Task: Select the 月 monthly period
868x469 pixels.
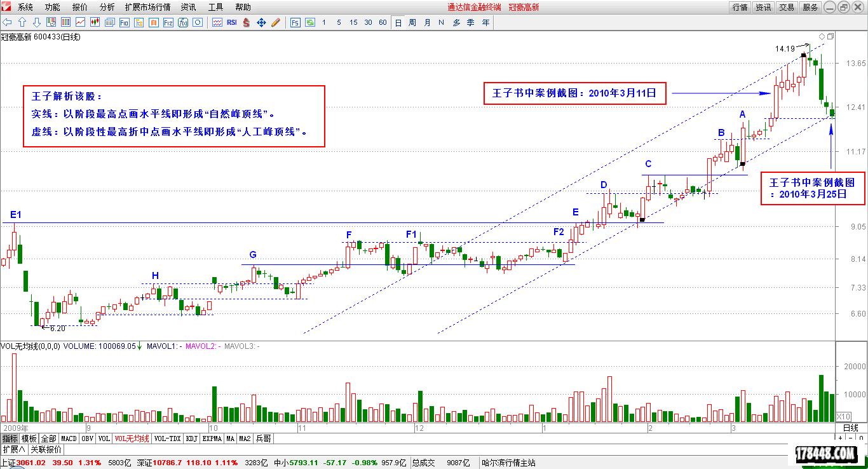Action: click(x=427, y=22)
